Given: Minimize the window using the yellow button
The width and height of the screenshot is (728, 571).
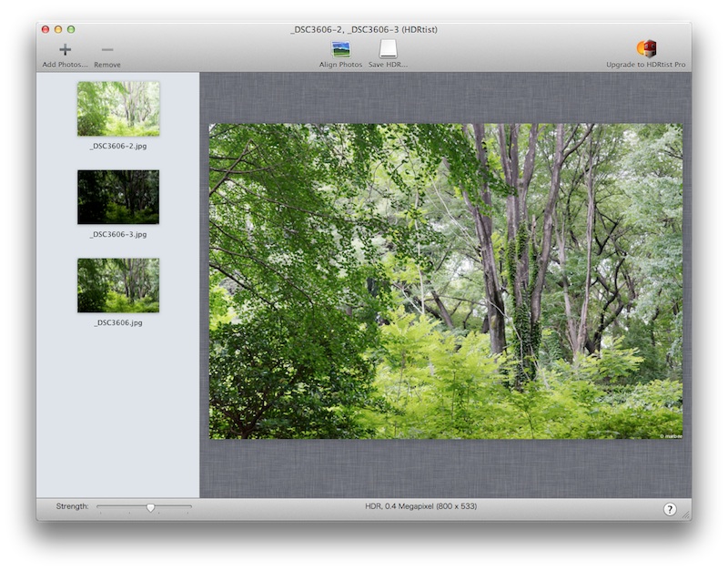Looking at the screenshot, I should click(x=58, y=30).
